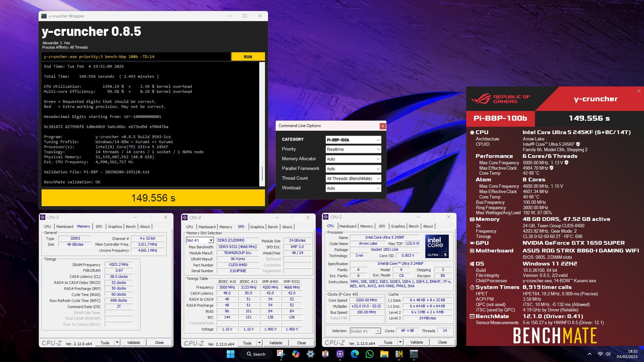
Task: Open the terminal icon in taskbar
Action: [x=414, y=354]
